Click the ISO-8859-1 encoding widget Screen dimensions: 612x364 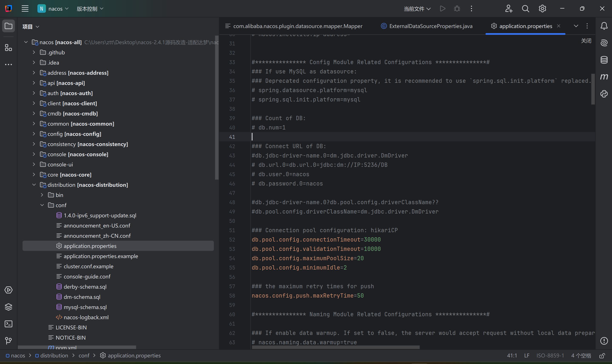(x=550, y=356)
